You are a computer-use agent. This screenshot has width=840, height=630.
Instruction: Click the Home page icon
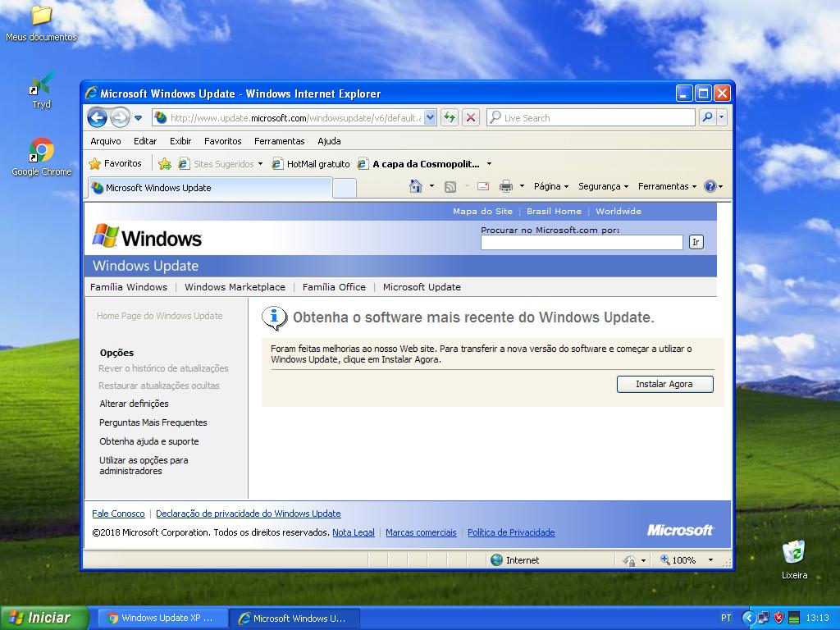(x=416, y=186)
